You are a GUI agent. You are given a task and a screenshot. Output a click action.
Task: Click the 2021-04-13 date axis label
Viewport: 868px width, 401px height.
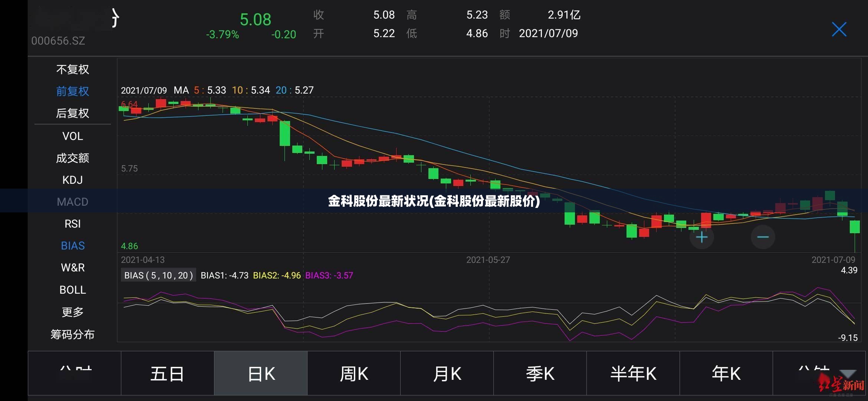coord(143,260)
